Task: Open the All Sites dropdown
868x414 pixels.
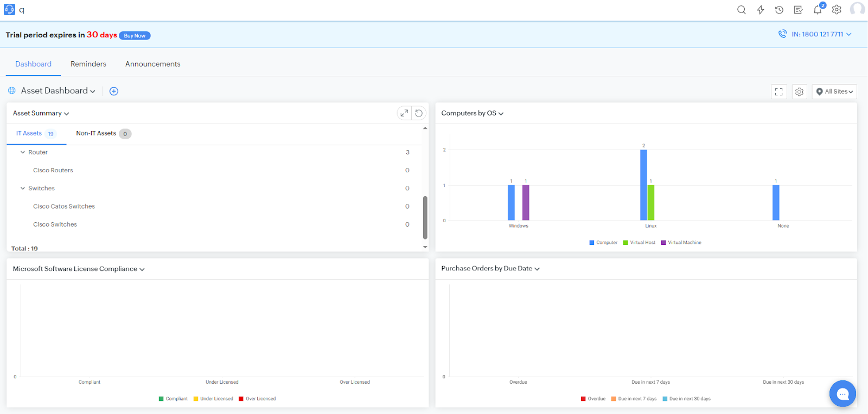Action: pyautogui.click(x=834, y=92)
